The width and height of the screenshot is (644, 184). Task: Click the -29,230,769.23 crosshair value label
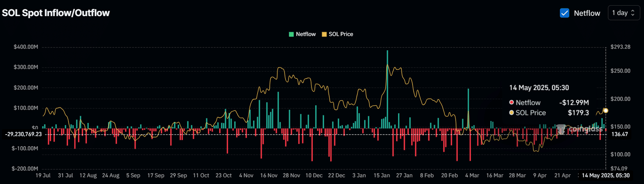[x=23, y=134]
